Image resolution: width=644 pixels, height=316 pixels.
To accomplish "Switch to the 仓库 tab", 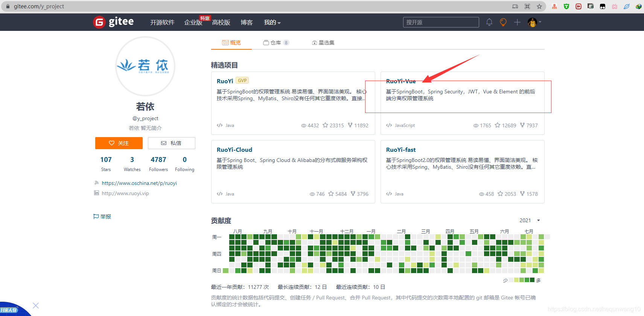I will [276, 43].
